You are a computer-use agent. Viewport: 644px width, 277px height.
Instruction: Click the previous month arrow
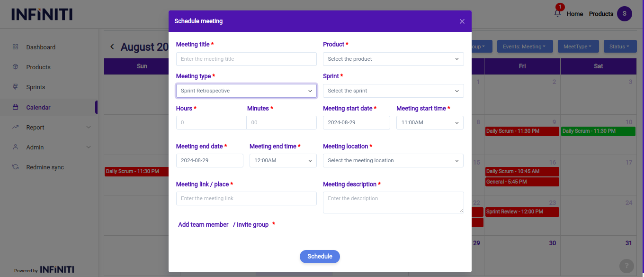tap(112, 46)
